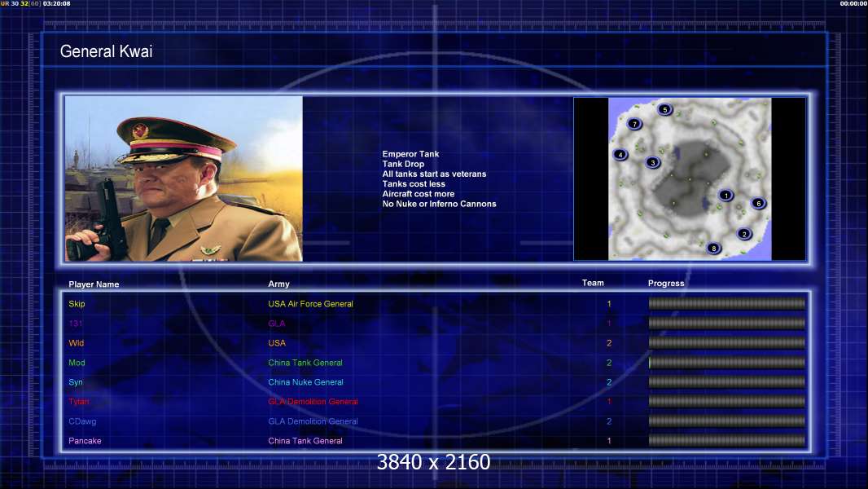Select player name CDawg
This screenshot has width=868, height=489.
[82, 421]
